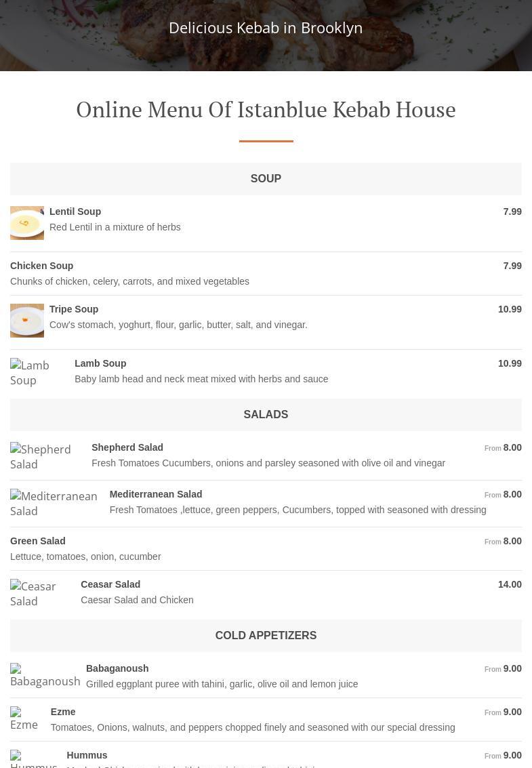The height and width of the screenshot is (768, 532).
Task: Open the Chicken Soup menu item
Action: pos(42,266)
